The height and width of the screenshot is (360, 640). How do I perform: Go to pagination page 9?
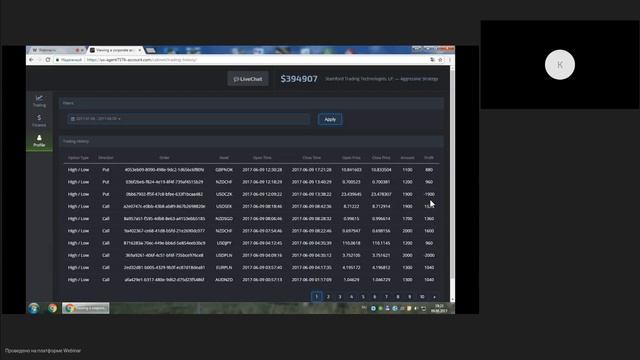409,297
